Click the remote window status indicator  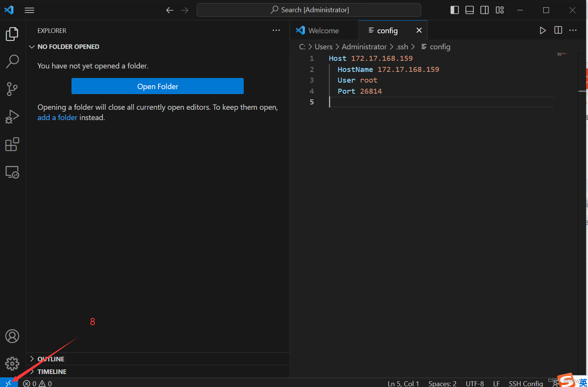point(8,383)
